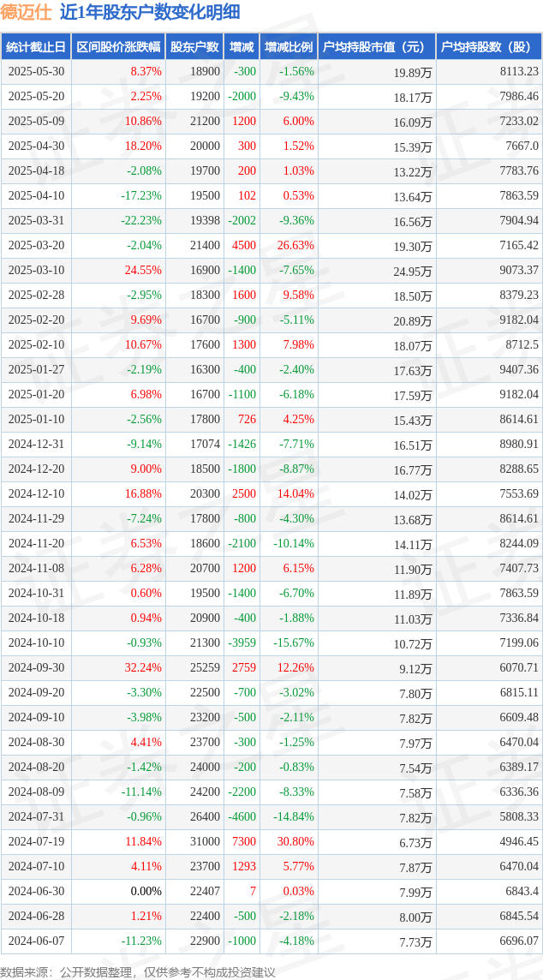543x980 pixels.
Task: Click the 统计截止日 column header
Action: pos(36,46)
